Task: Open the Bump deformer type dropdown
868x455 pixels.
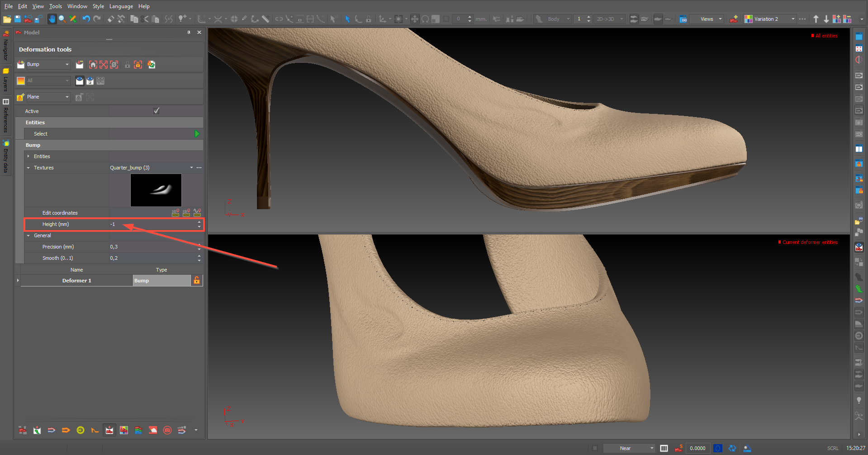Action: (67, 65)
